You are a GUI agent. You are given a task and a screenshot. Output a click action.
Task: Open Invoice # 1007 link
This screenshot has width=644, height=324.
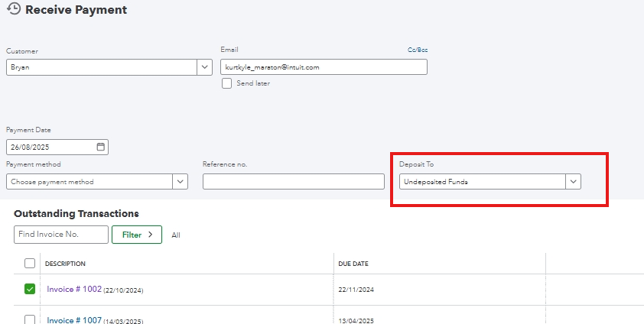click(73, 320)
